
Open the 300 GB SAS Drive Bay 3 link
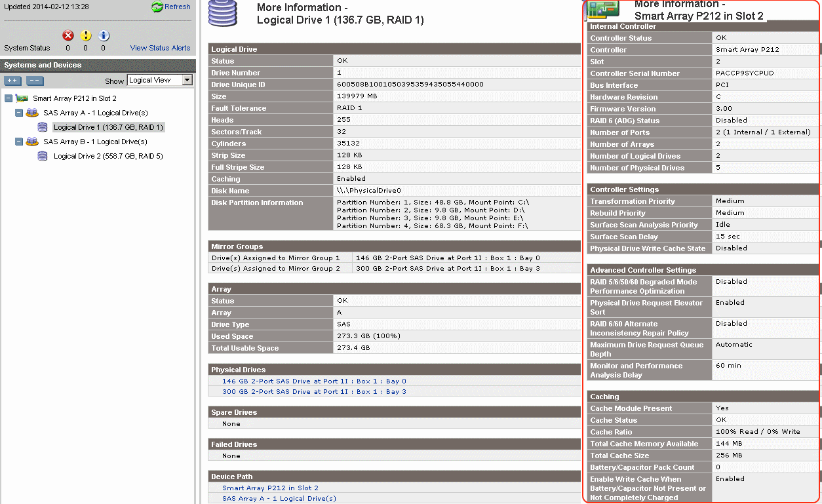314,391
